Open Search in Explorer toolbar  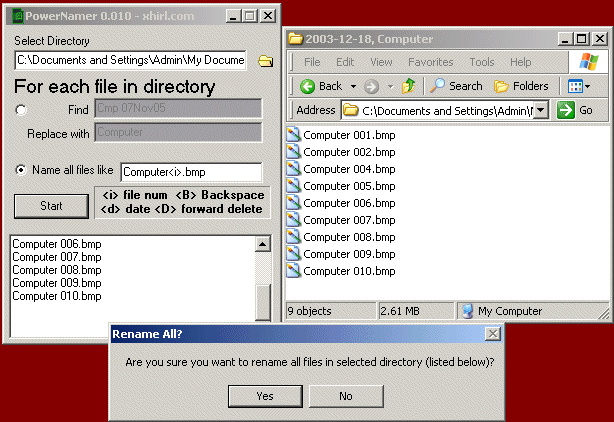tap(455, 86)
